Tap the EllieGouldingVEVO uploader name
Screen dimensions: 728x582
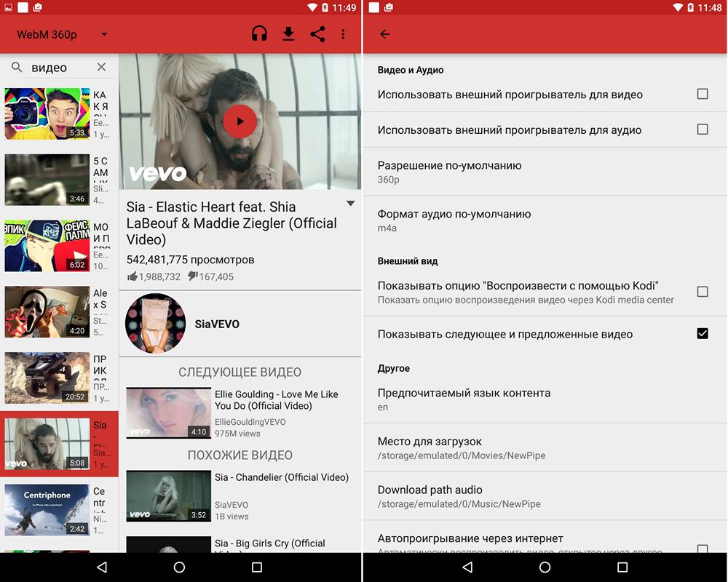tap(250, 422)
